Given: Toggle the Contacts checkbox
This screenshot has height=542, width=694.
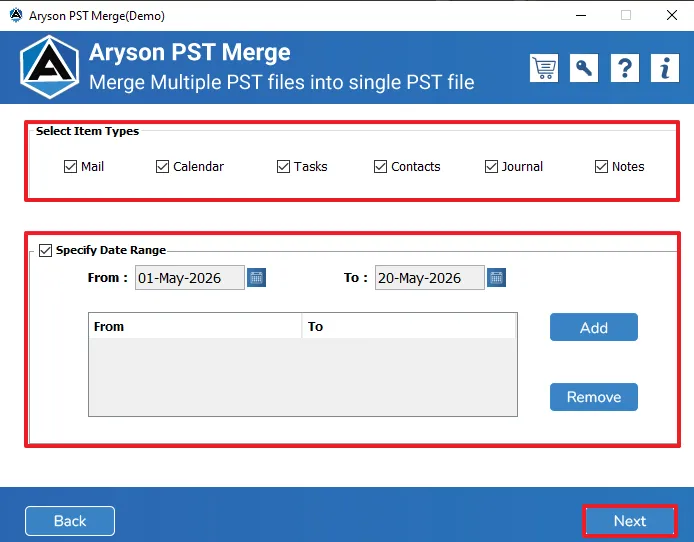Looking at the screenshot, I should 380,166.
